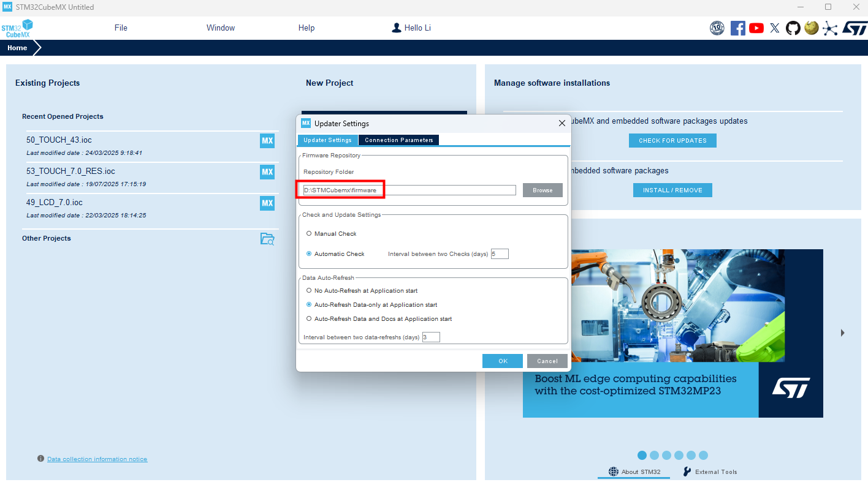Switch to the Updater Settings tab
This screenshot has width=868, height=485.
click(x=327, y=140)
